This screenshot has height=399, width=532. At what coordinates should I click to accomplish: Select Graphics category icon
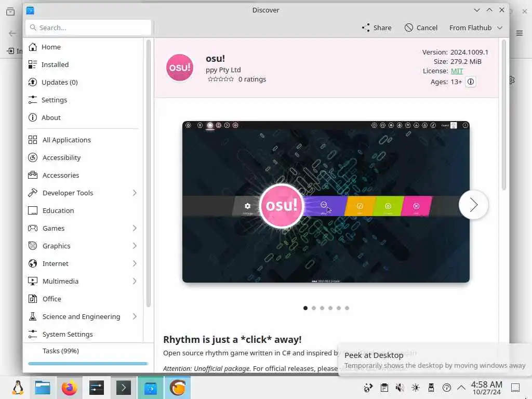[x=33, y=246]
